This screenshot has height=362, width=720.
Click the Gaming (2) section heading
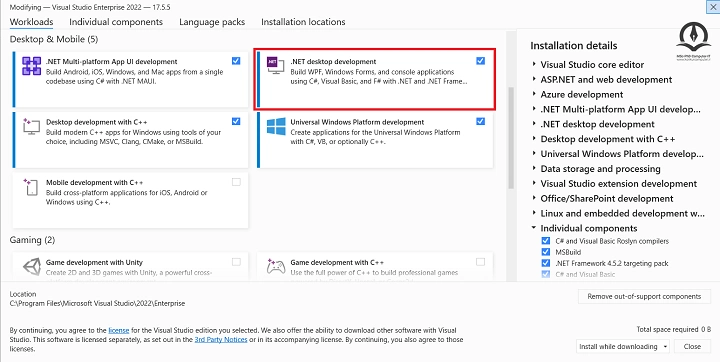point(32,240)
